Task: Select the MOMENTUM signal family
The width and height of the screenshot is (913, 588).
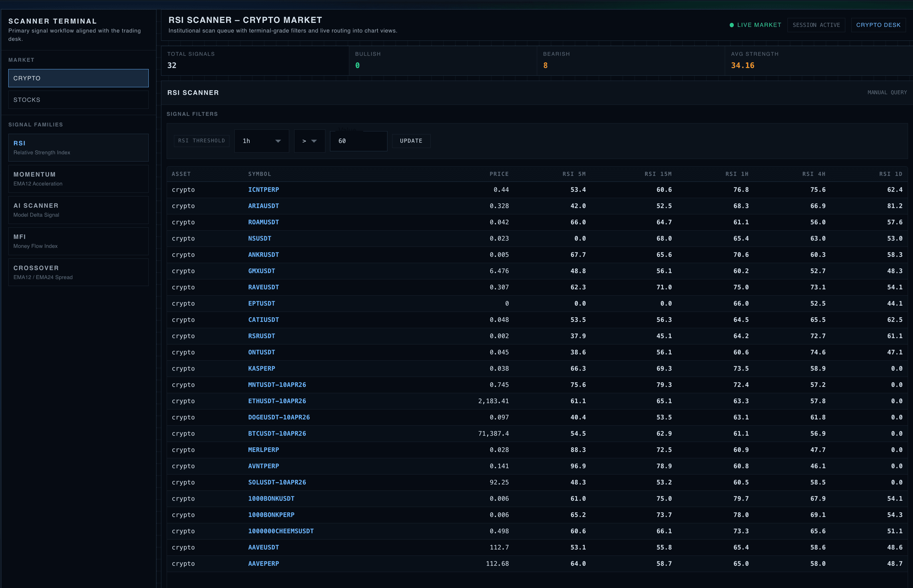Action: pos(78,178)
